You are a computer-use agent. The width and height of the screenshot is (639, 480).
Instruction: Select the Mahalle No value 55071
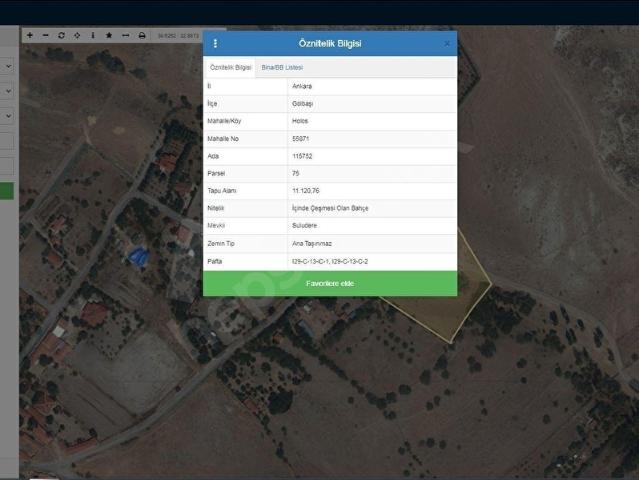coord(300,139)
